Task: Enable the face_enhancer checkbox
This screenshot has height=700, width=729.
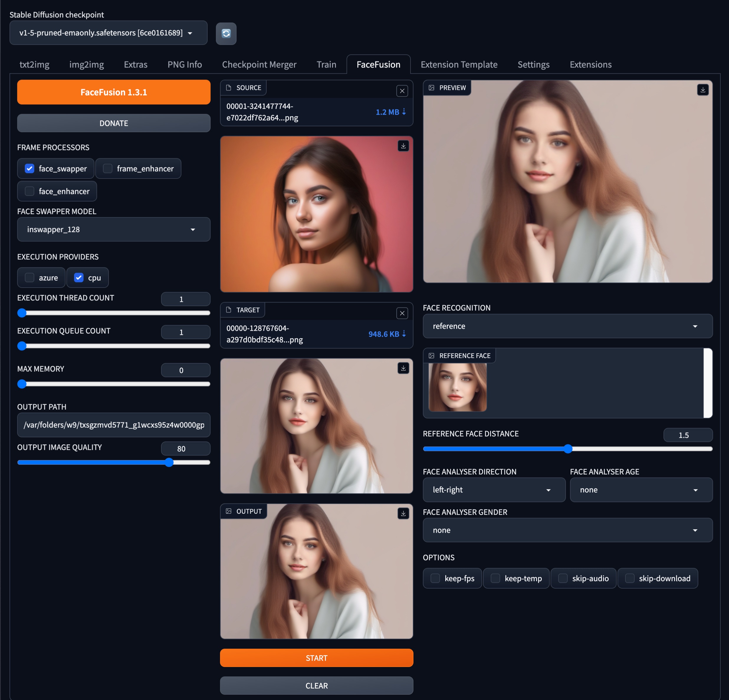Action: (30, 191)
